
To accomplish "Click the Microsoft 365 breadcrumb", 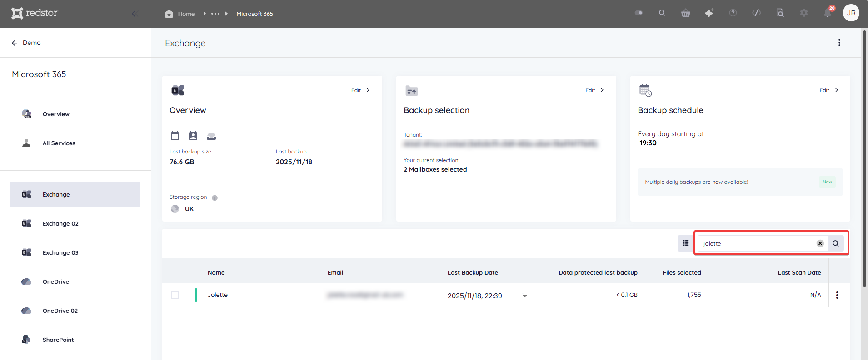I will (x=254, y=14).
